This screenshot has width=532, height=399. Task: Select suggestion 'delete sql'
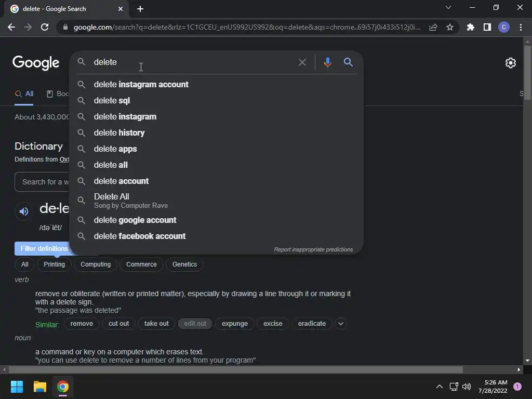[x=216, y=100]
